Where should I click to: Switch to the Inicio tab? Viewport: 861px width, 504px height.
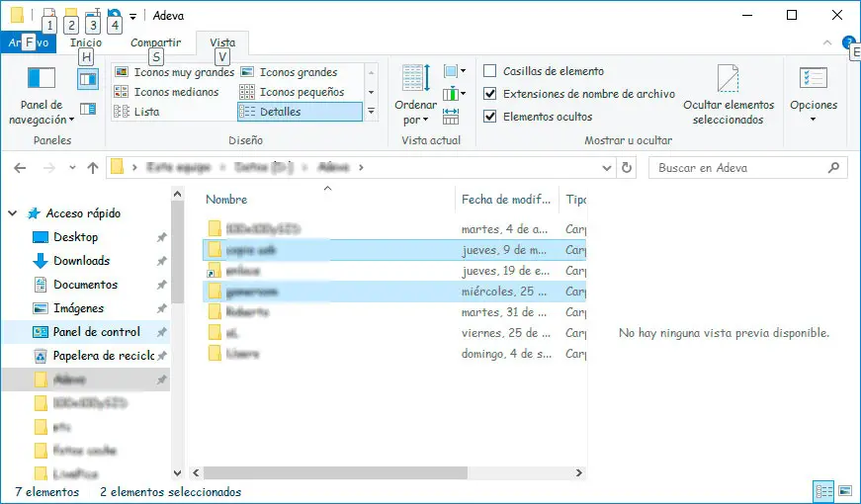click(x=86, y=42)
